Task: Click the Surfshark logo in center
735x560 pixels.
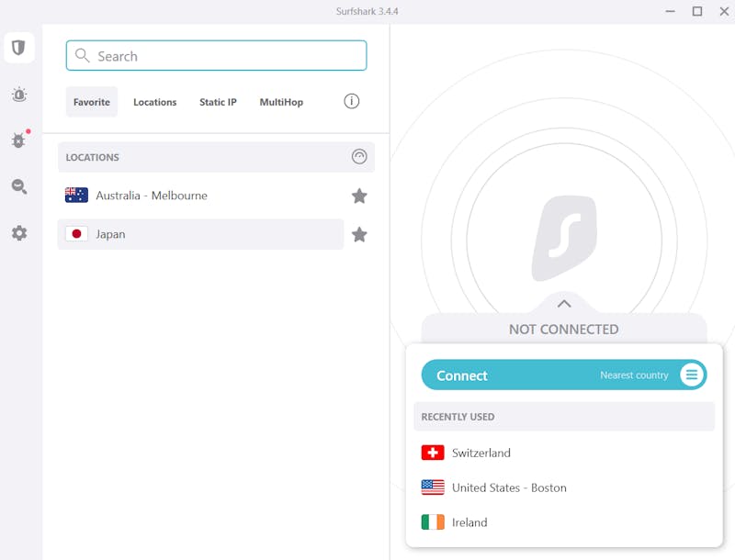Action: [x=564, y=238]
